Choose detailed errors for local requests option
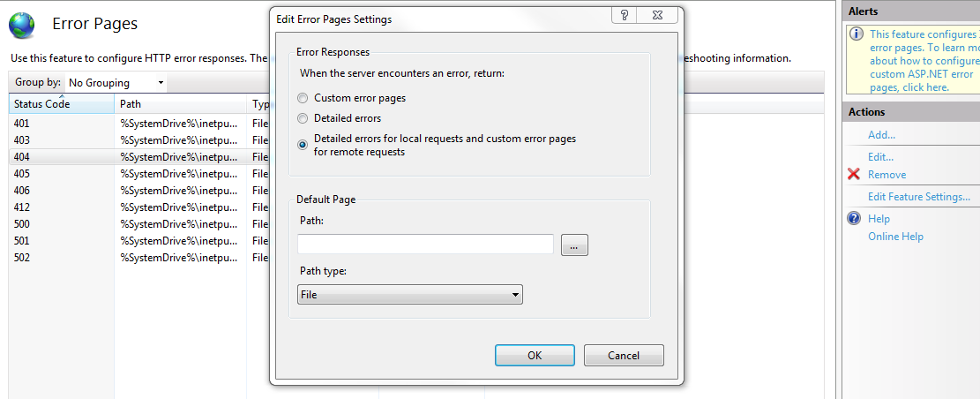This screenshot has height=399, width=980. pos(303,145)
